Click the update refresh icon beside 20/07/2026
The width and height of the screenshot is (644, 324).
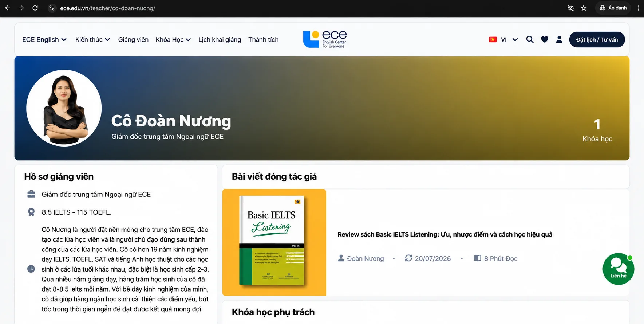[408, 258]
